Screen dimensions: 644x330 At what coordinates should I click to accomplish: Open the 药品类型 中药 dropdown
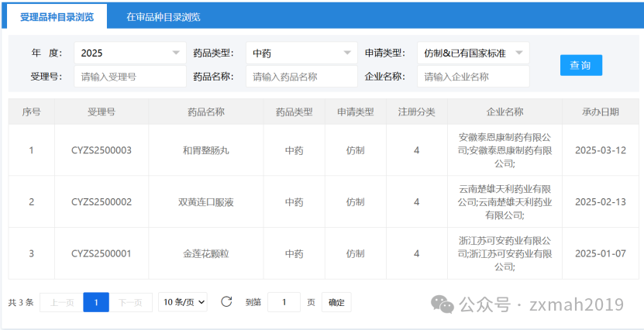pyautogui.click(x=302, y=53)
